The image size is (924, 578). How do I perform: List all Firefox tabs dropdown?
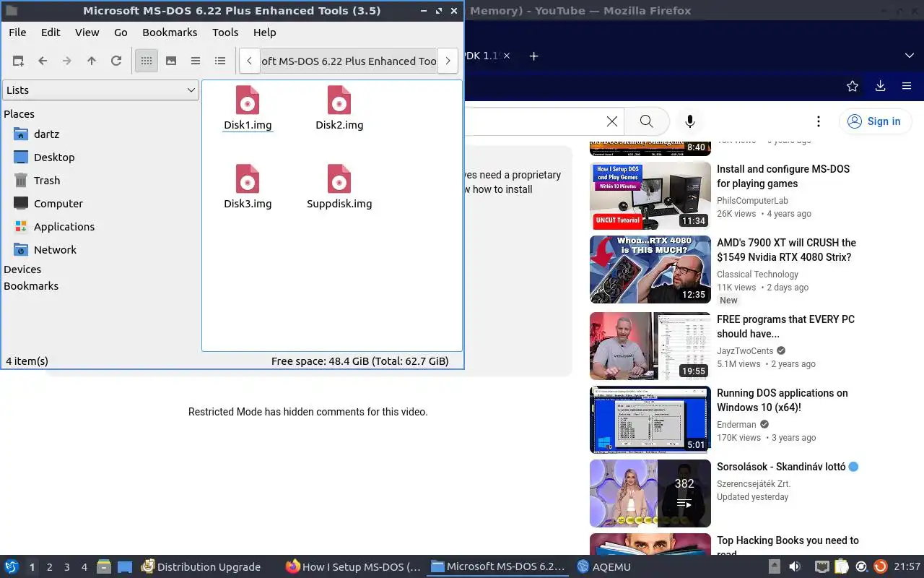click(909, 56)
